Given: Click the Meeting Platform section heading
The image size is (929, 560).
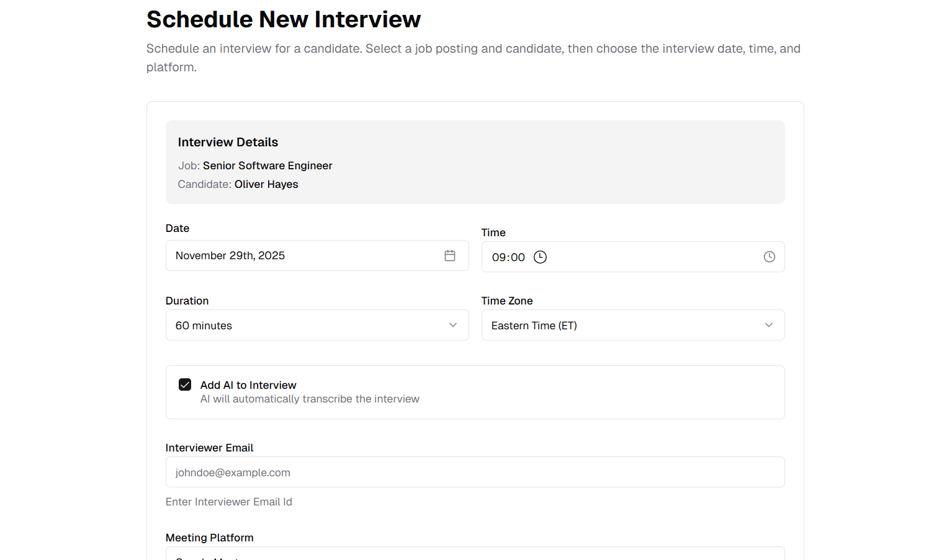Looking at the screenshot, I should point(210,537).
